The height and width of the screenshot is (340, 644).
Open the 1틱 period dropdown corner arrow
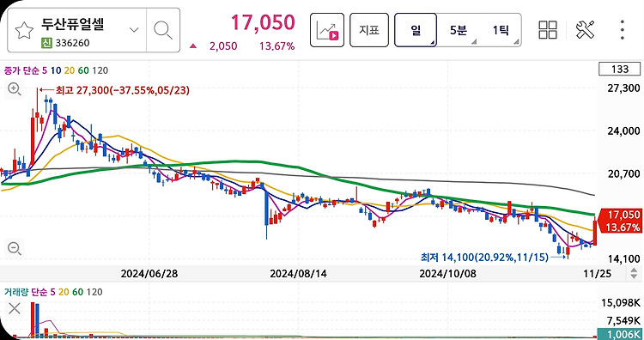516,42
